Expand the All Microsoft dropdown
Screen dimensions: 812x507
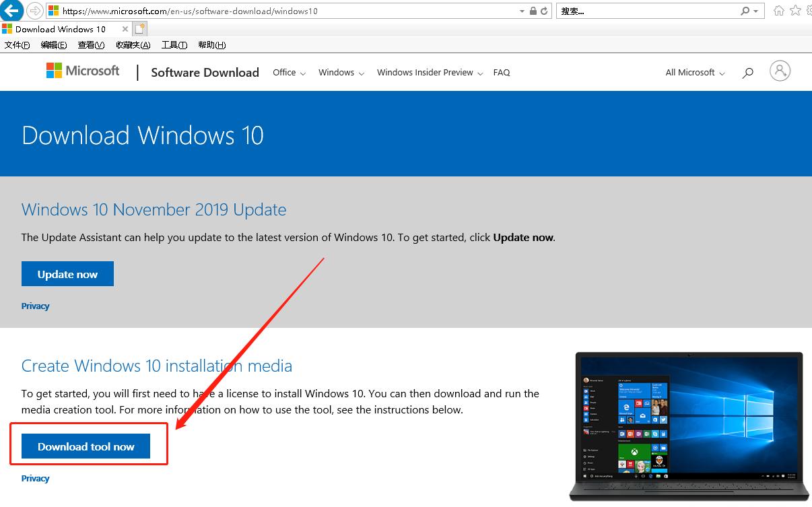coord(694,73)
